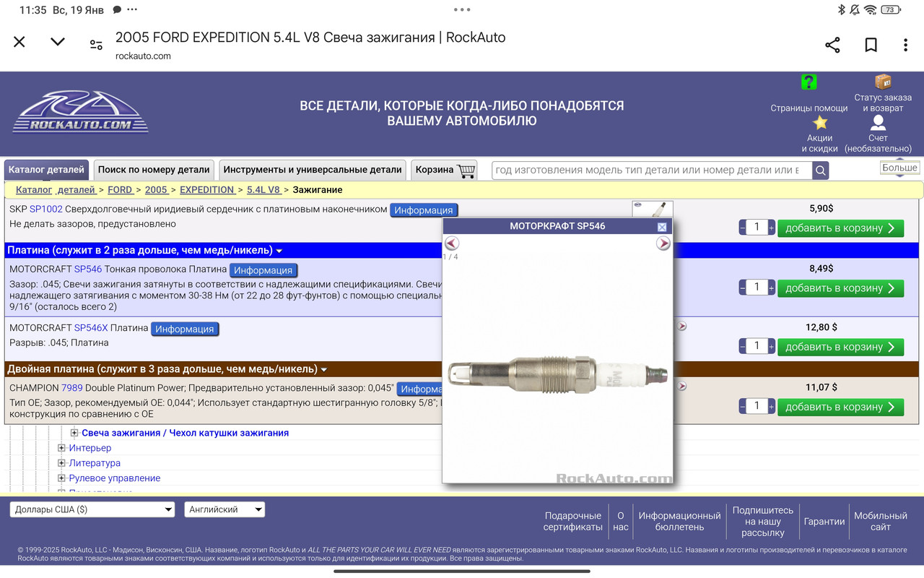Bookmark the page via the bookmark icon

(871, 44)
